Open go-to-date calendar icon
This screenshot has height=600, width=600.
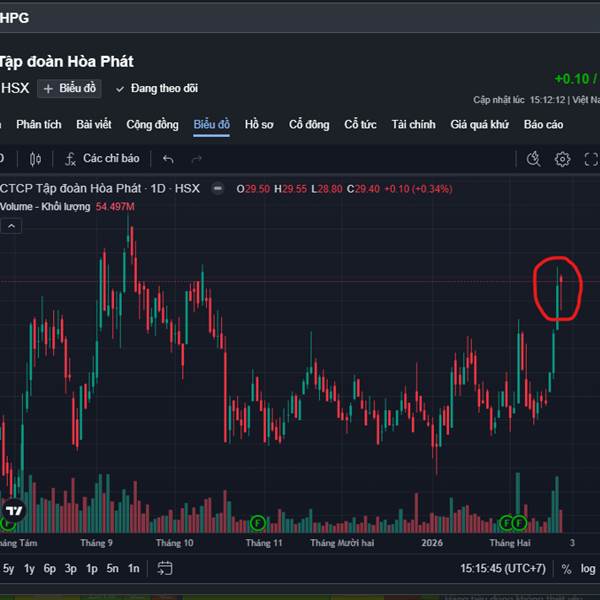point(165,568)
